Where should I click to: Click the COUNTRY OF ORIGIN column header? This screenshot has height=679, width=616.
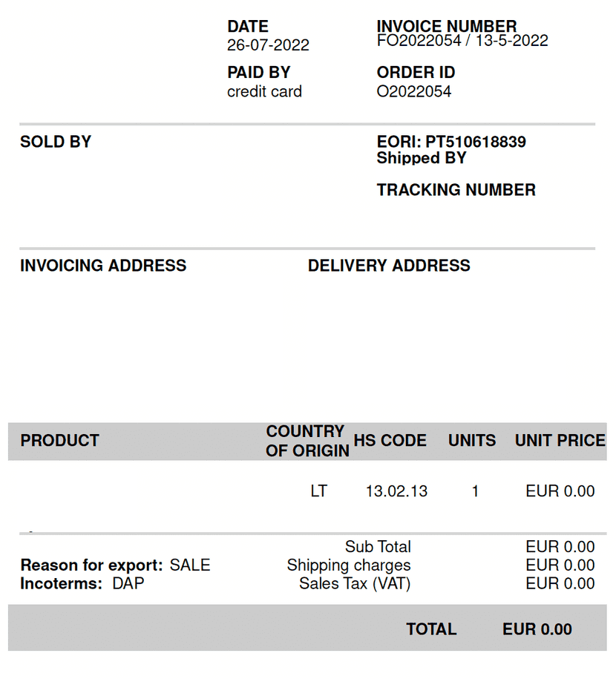point(307,441)
